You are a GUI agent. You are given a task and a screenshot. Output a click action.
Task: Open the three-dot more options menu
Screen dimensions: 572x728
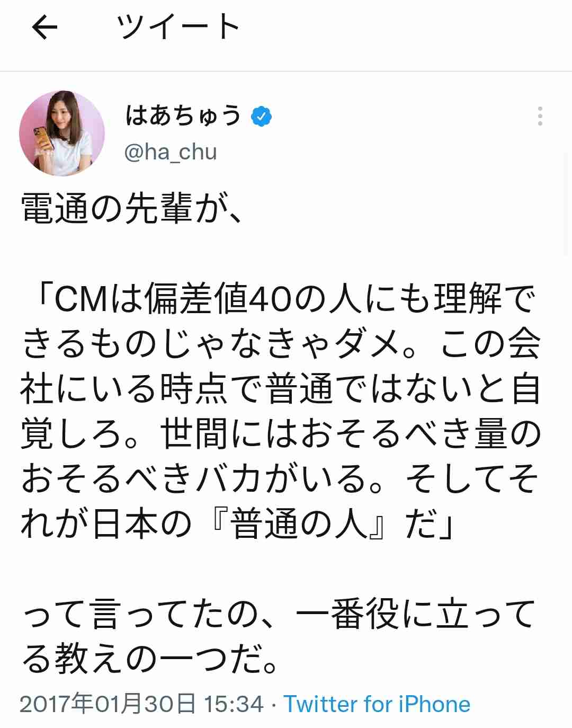point(540,116)
